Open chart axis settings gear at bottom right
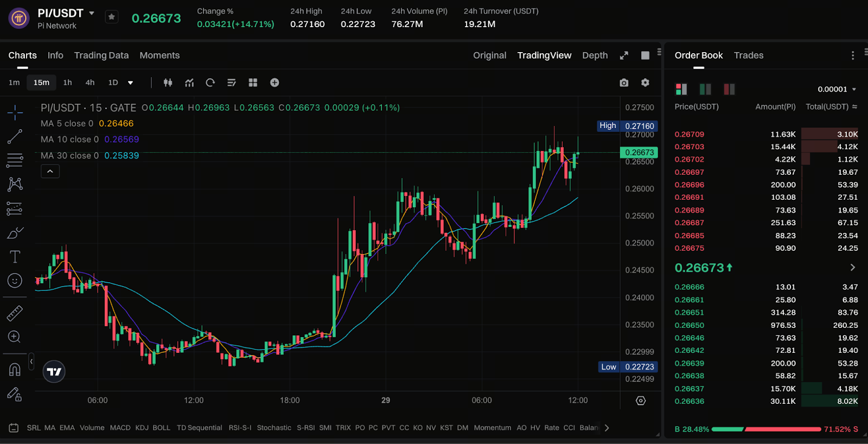The height and width of the screenshot is (444, 868). click(641, 401)
